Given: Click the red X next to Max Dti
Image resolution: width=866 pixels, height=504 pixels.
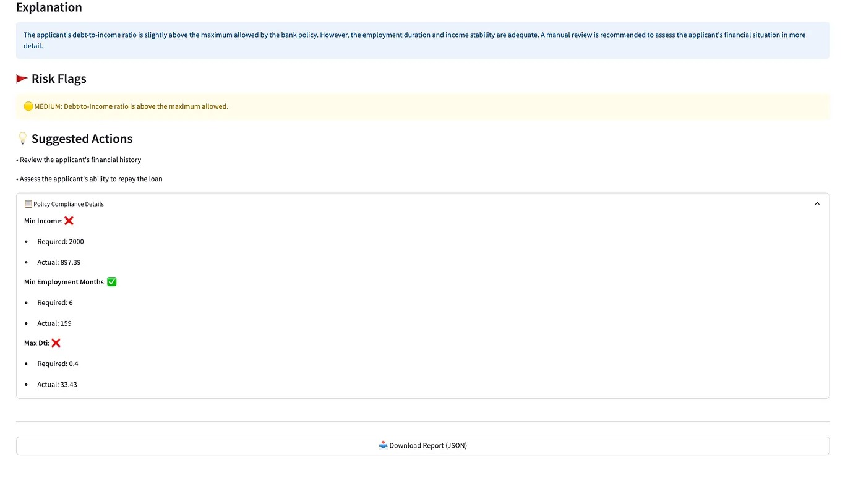Looking at the screenshot, I should (x=56, y=343).
